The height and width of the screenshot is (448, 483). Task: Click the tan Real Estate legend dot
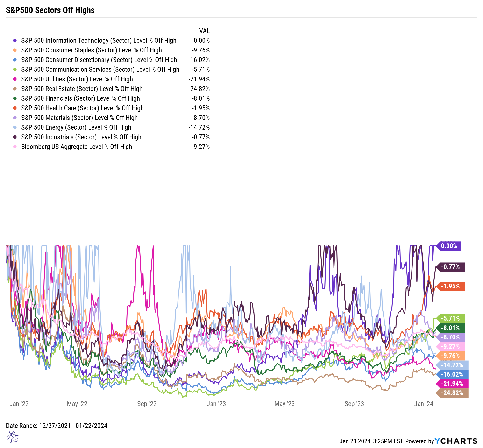[x=15, y=89]
